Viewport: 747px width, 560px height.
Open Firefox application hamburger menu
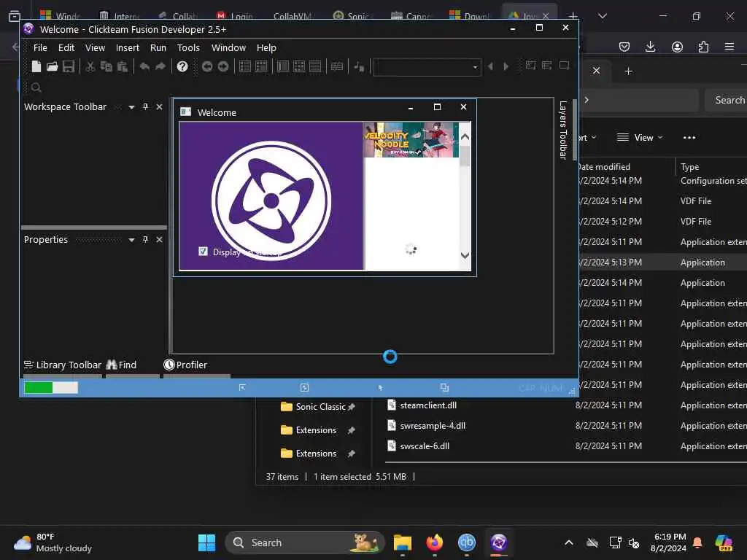(729, 47)
